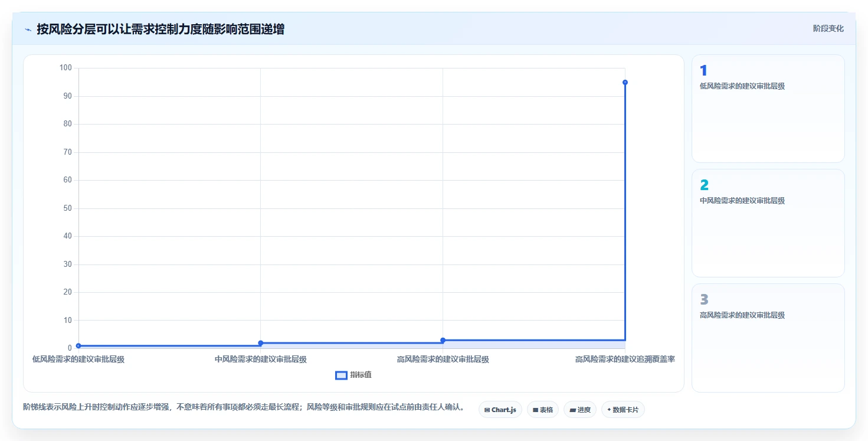Click the 数据卡片 chip
The width and height of the screenshot is (868, 441).
click(623, 410)
